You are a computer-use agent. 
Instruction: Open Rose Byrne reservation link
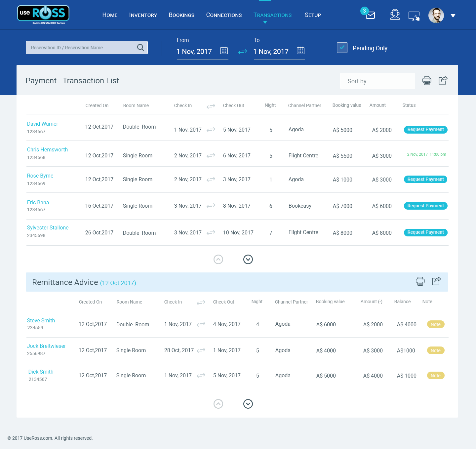click(40, 176)
